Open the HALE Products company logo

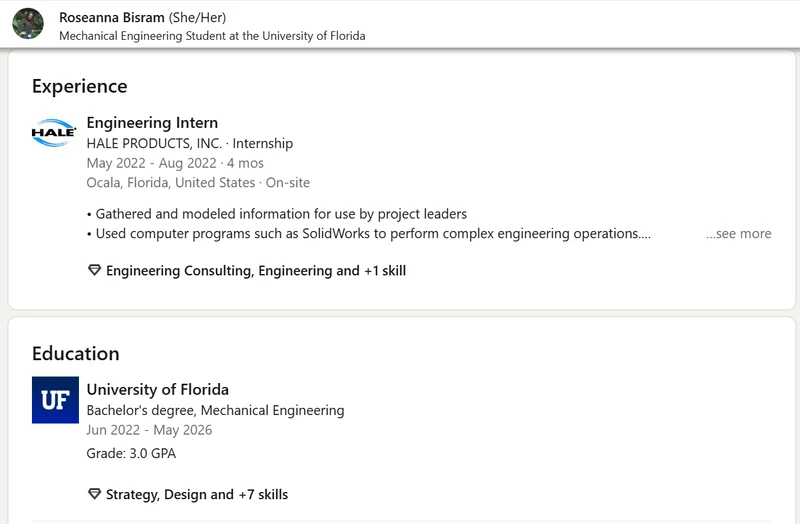point(54,133)
